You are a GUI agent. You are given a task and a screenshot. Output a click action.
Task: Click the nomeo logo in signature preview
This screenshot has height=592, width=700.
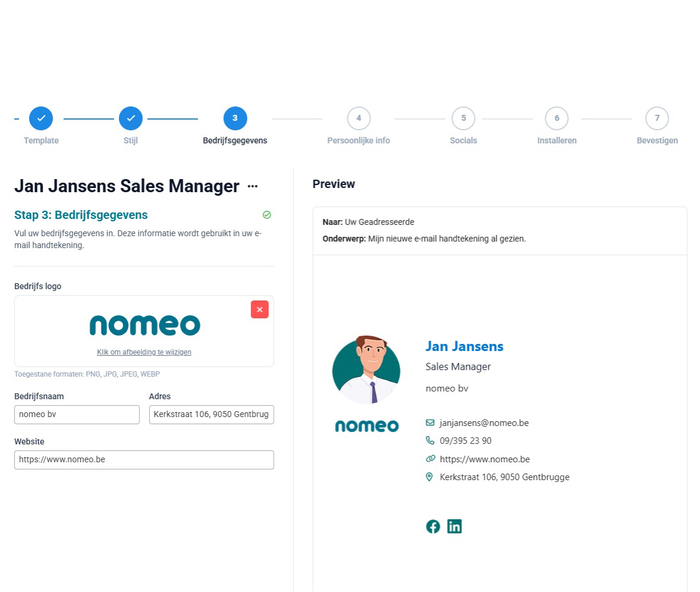[x=367, y=426]
